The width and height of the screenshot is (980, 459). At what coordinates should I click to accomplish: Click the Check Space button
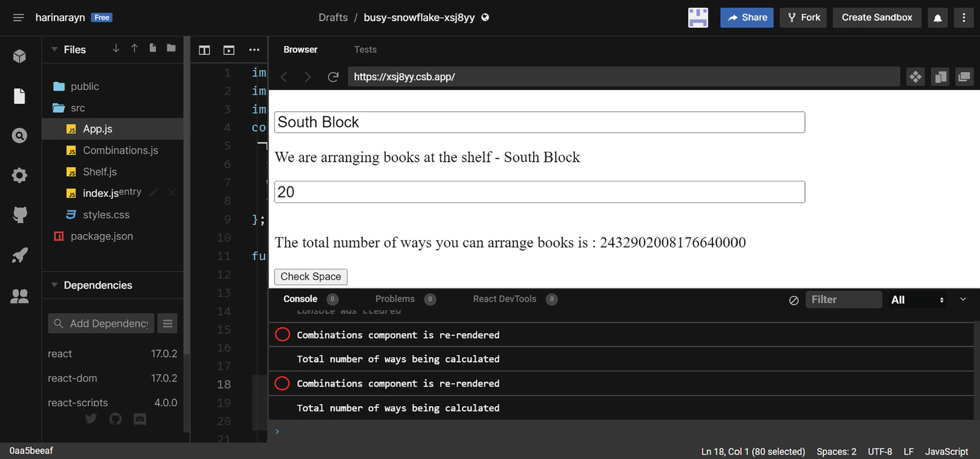[311, 277]
